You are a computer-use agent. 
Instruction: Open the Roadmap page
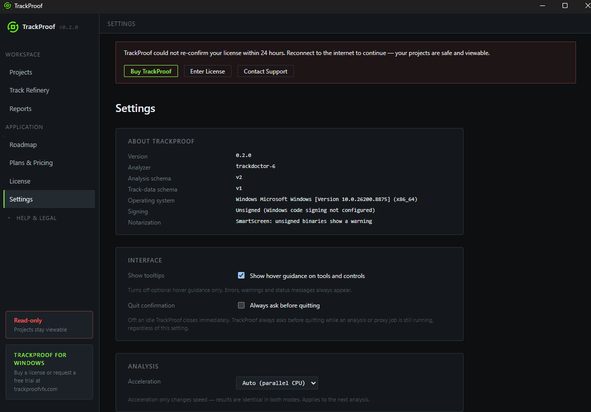(49, 144)
